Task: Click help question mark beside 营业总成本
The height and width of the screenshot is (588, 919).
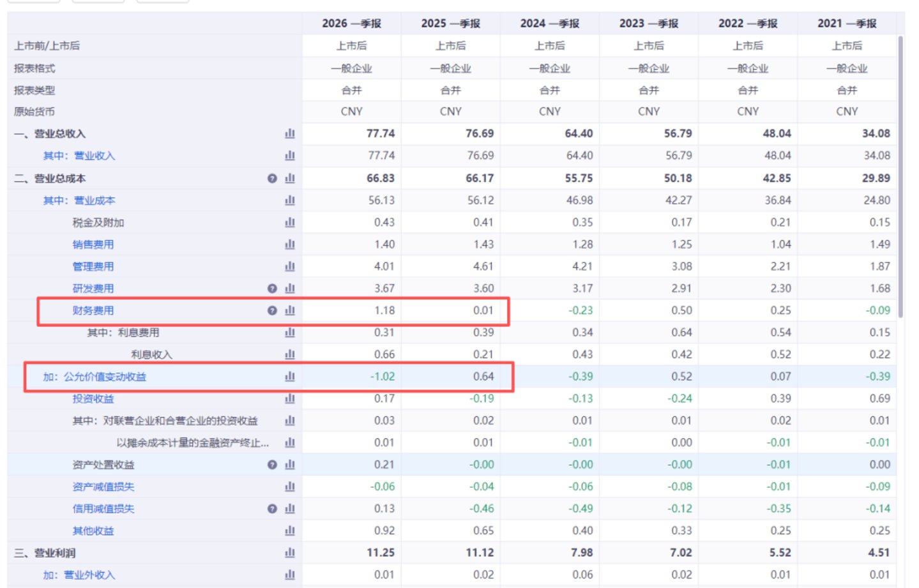Action: click(x=272, y=178)
